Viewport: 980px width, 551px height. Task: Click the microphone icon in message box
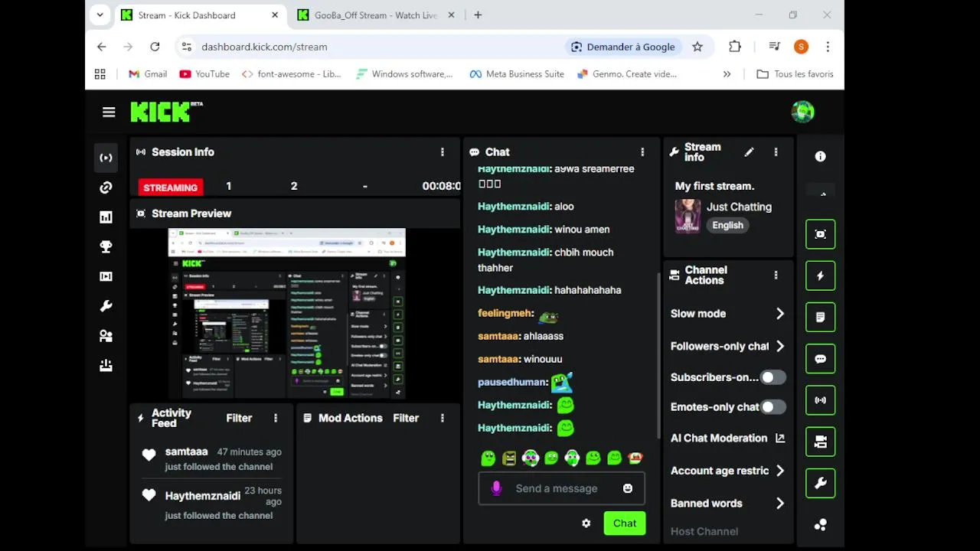point(496,488)
